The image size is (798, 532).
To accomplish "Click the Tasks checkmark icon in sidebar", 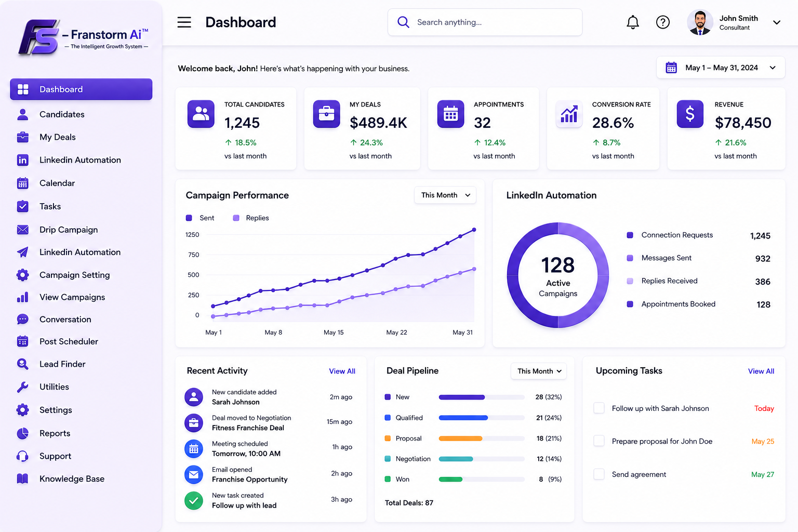I will [x=23, y=206].
